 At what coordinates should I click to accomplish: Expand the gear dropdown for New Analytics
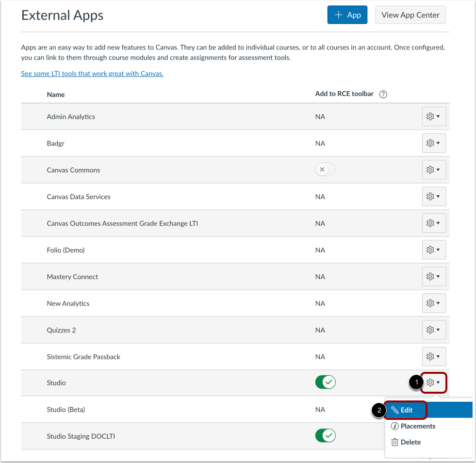tap(433, 303)
